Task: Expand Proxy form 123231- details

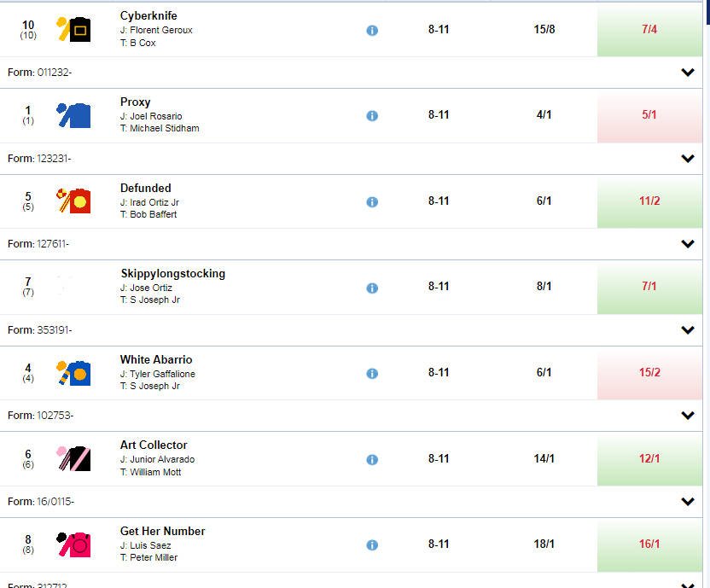Action: coord(687,159)
